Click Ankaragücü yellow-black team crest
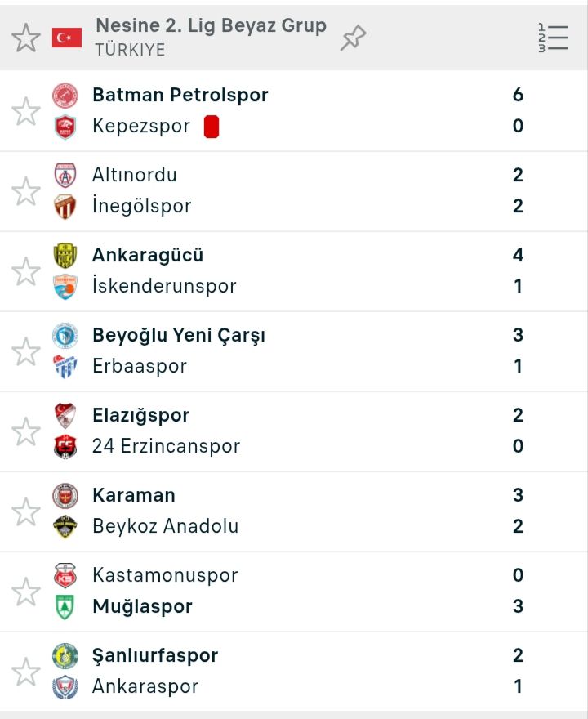Viewport: 588px width, 719px height. click(x=65, y=256)
